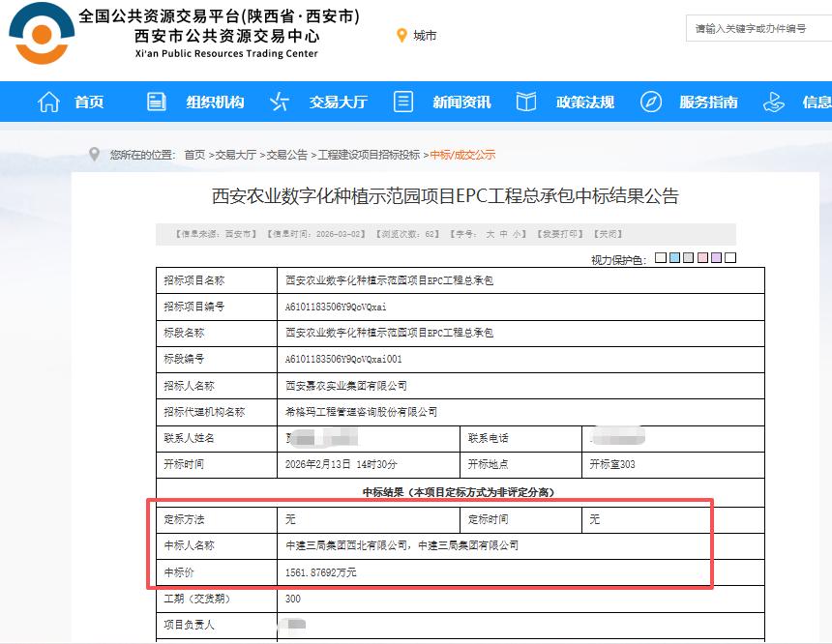This screenshot has height=644, width=832.
Task: Click the 组织机构 document icon
Action: (155, 101)
